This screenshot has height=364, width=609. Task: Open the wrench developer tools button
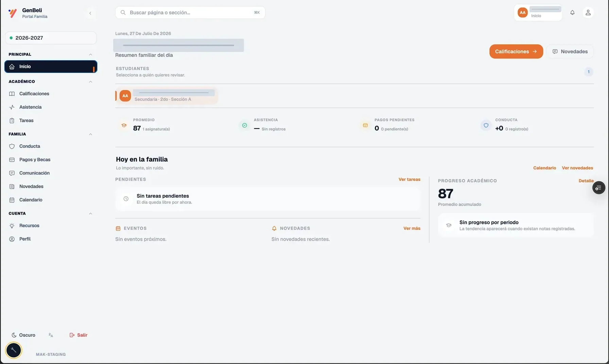coord(14,350)
